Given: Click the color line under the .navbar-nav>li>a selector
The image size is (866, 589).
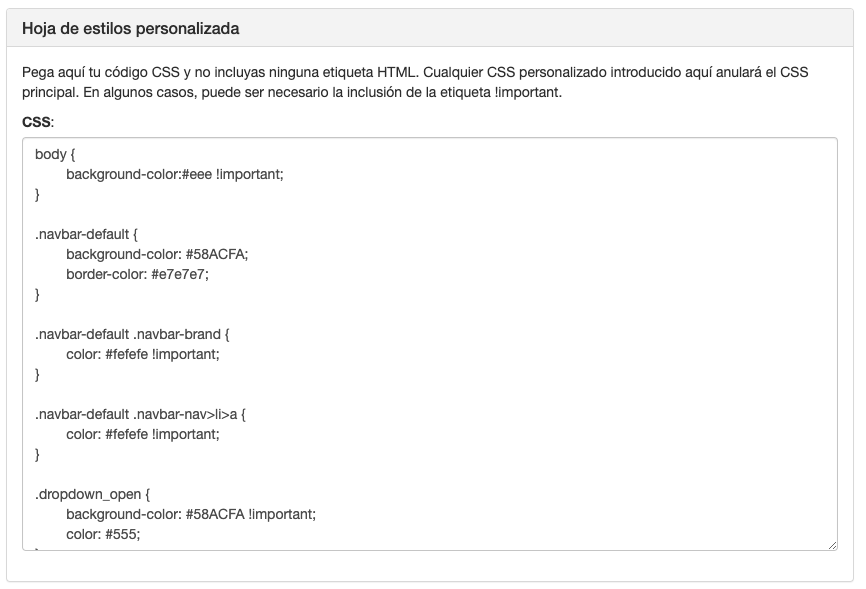Looking at the screenshot, I should (142, 434).
